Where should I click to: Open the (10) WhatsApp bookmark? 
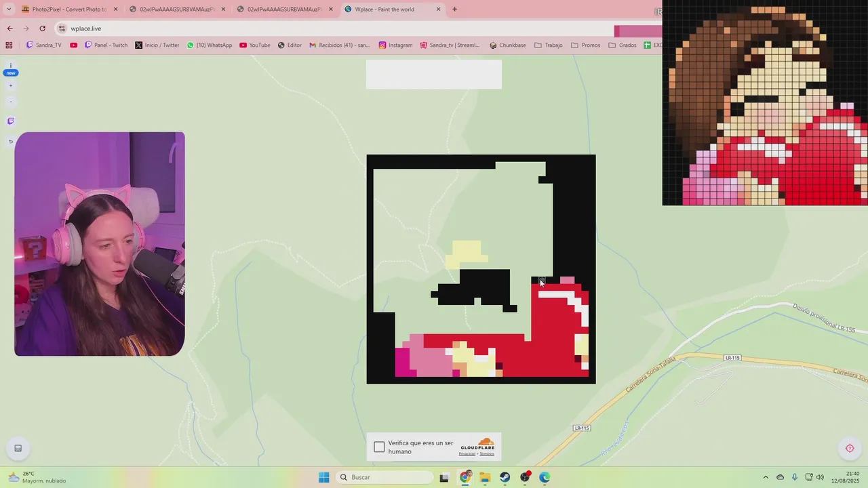click(210, 45)
